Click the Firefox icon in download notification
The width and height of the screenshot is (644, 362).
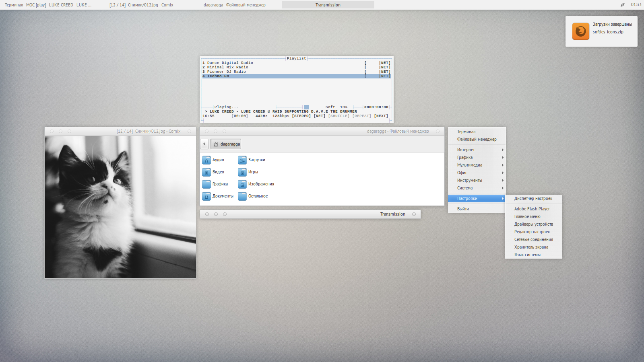(581, 31)
